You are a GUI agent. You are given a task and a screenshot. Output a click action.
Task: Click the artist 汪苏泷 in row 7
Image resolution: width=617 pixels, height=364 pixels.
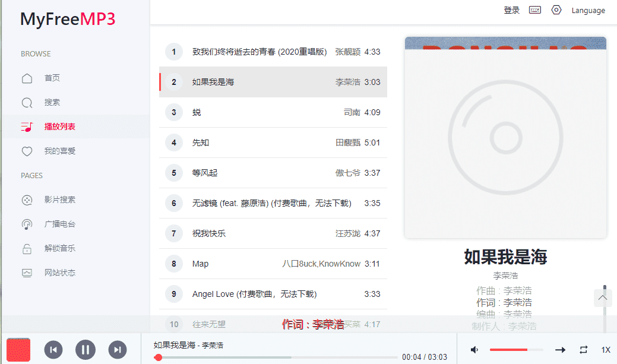click(348, 233)
